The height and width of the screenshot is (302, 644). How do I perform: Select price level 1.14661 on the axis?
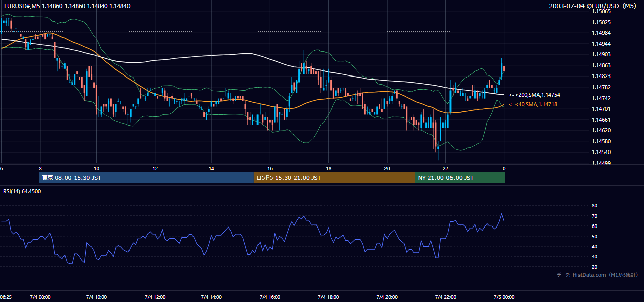pos(601,120)
